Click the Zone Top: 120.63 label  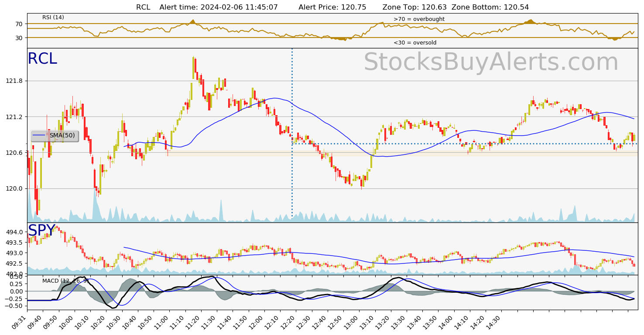click(414, 7)
